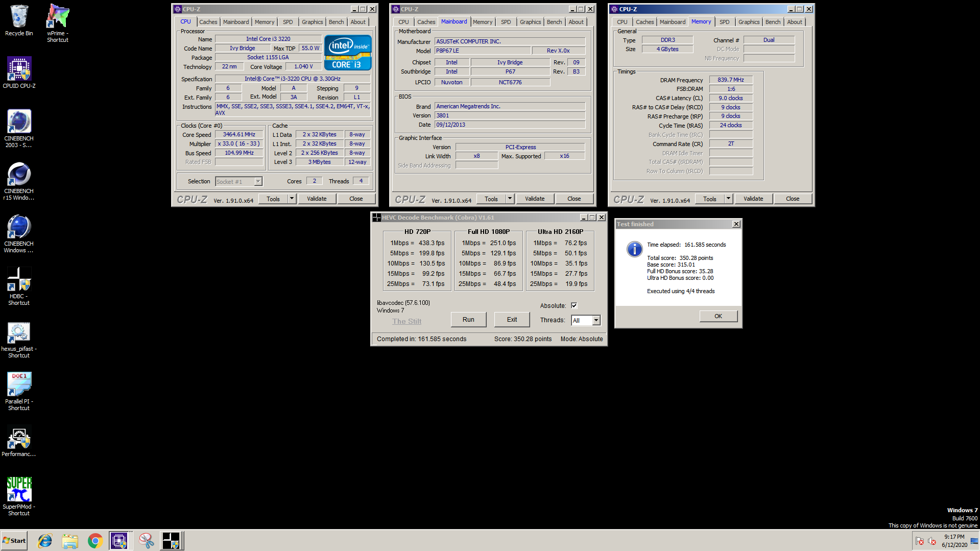Click the Show Desktop strip in taskbar
This screenshot has width=980, height=551.
pyautogui.click(x=974, y=541)
